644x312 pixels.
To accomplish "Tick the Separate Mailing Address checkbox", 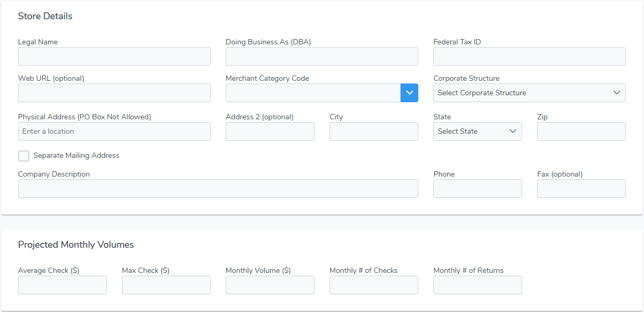I will pyautogui.click(x=24, y=156).
